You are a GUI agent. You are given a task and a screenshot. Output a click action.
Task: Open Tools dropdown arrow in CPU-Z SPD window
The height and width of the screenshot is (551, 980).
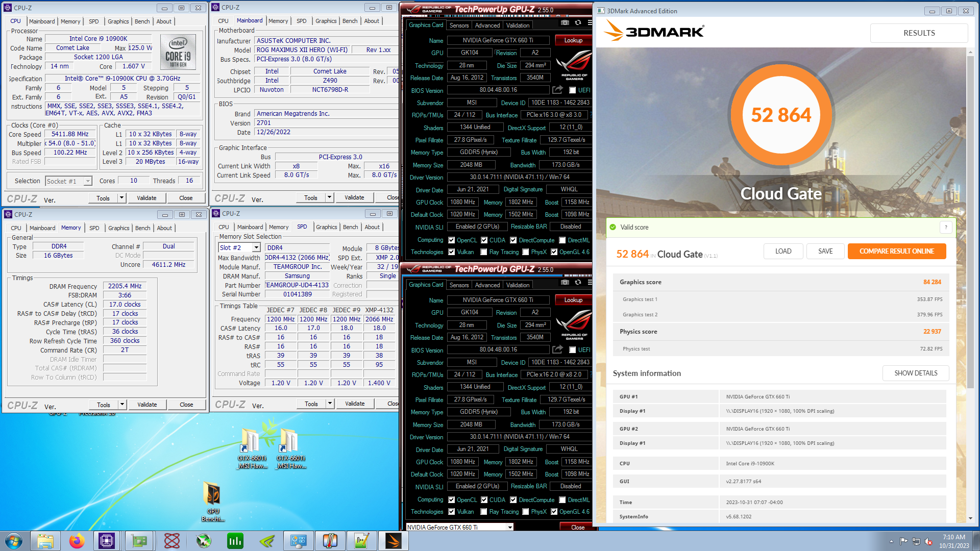[x=330, y=404]
